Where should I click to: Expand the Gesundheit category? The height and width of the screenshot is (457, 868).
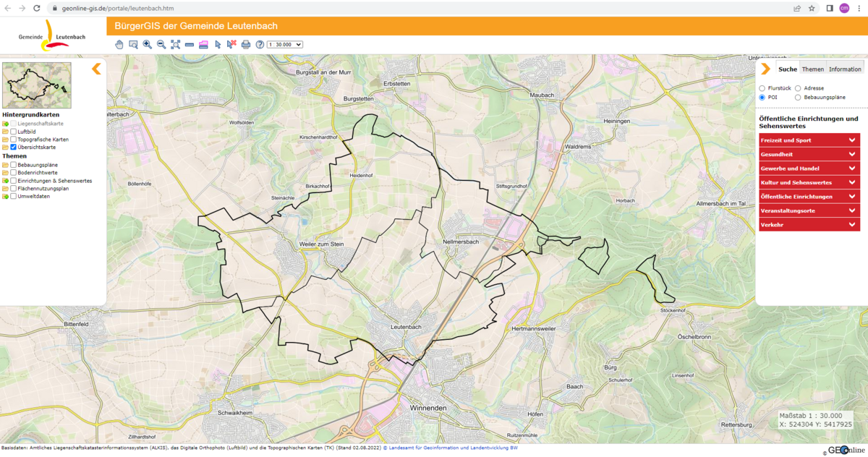(809, 154)
